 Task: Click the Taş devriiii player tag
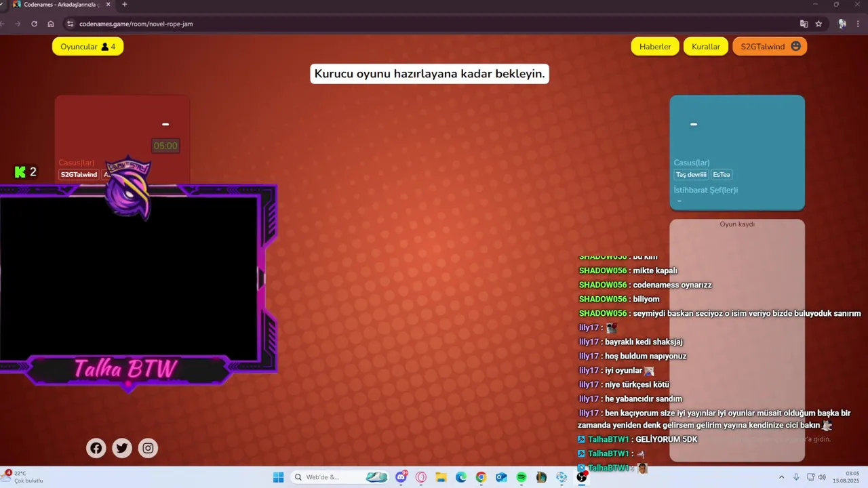[691, 175]
